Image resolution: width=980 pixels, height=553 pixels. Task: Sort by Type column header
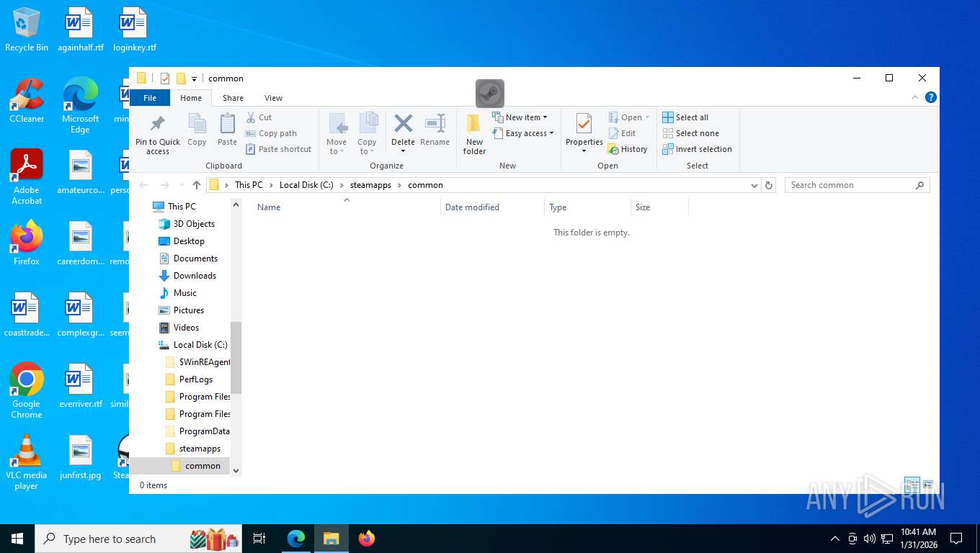[587, 207]
